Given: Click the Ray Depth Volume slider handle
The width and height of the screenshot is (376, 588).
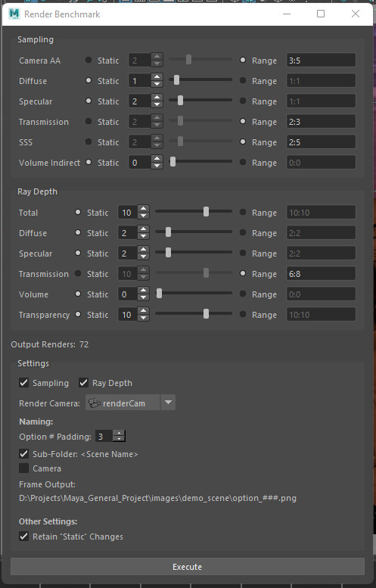Looking at the screenshot, I should (159, 294).
